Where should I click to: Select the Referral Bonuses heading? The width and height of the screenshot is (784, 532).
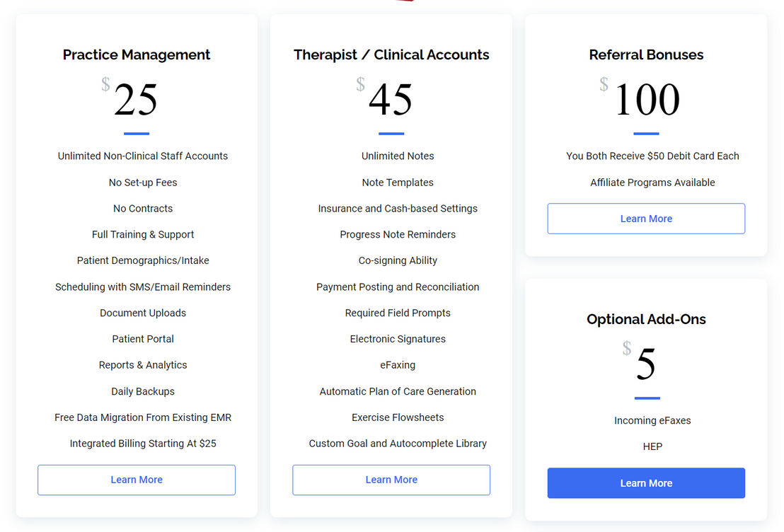click(646, 54)
